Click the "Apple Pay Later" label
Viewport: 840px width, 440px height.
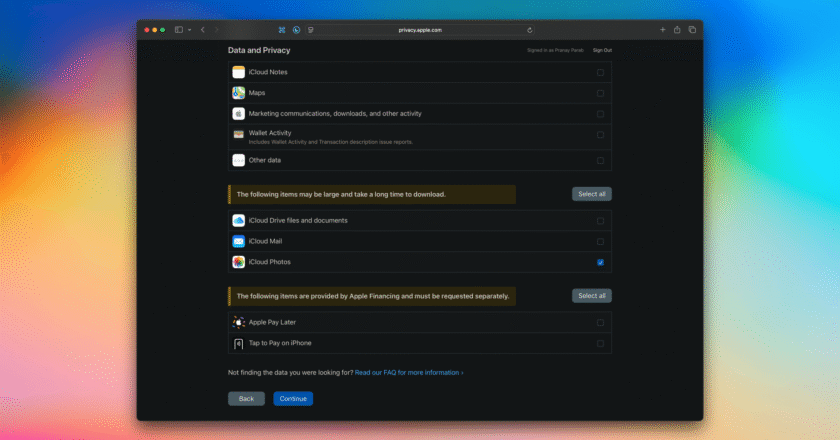tap(272, 322)
